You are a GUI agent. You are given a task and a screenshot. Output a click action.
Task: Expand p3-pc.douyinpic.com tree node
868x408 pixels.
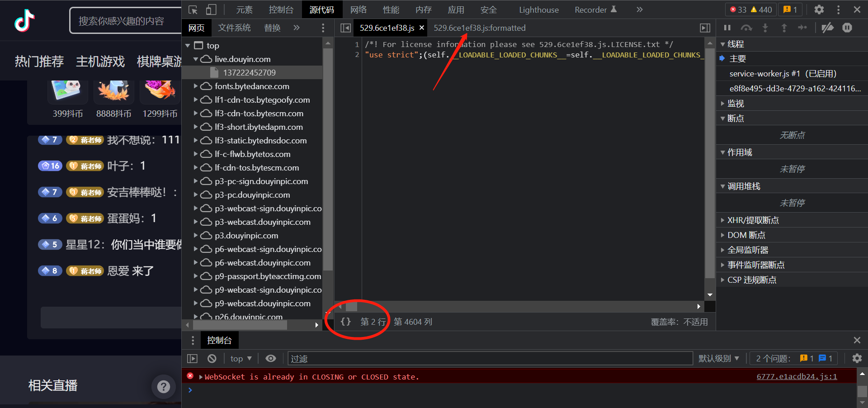(196, 195)
